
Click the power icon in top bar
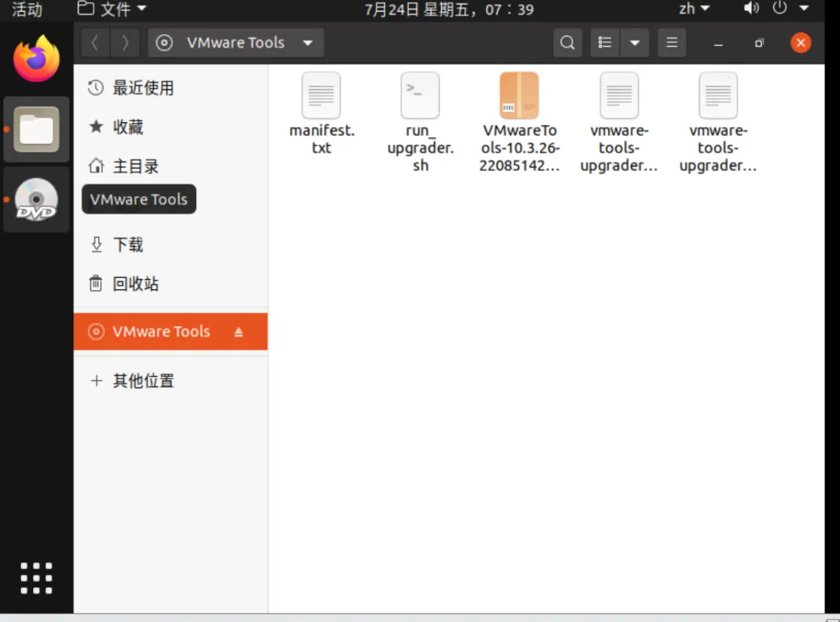click(x=779, y=9)
